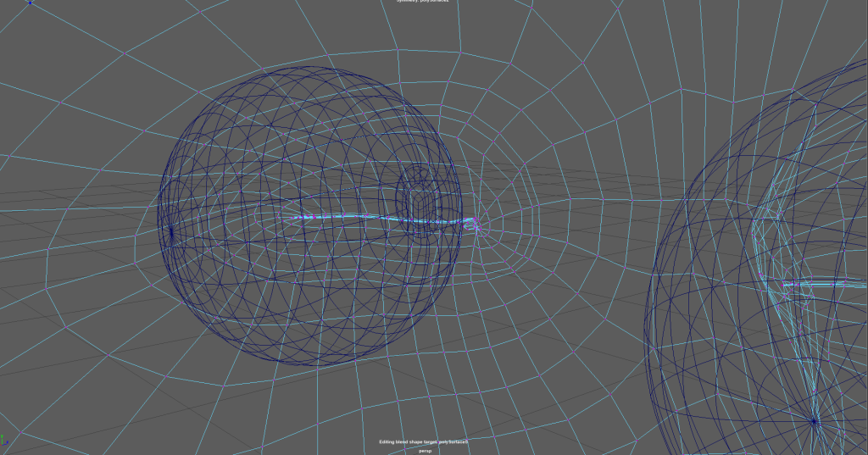Click the Editing blend shape target message
This screenshot has width=868, height=455.
tap(423, 441)
